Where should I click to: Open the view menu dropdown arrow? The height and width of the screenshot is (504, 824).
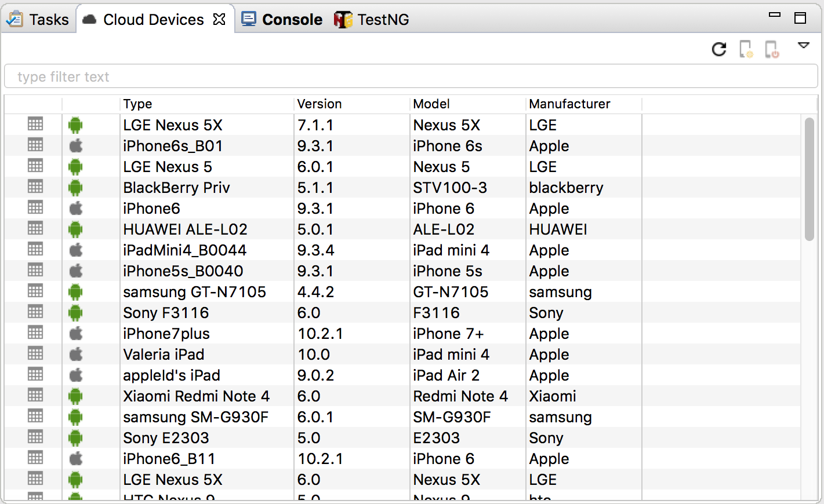[803, 45]
